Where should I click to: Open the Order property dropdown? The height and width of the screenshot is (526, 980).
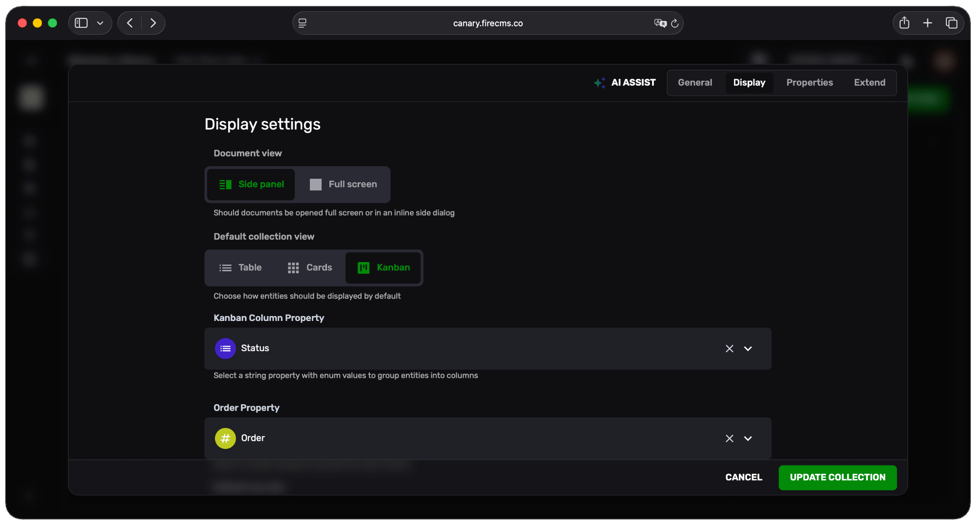pyautogui.click(x=748, y=438)
